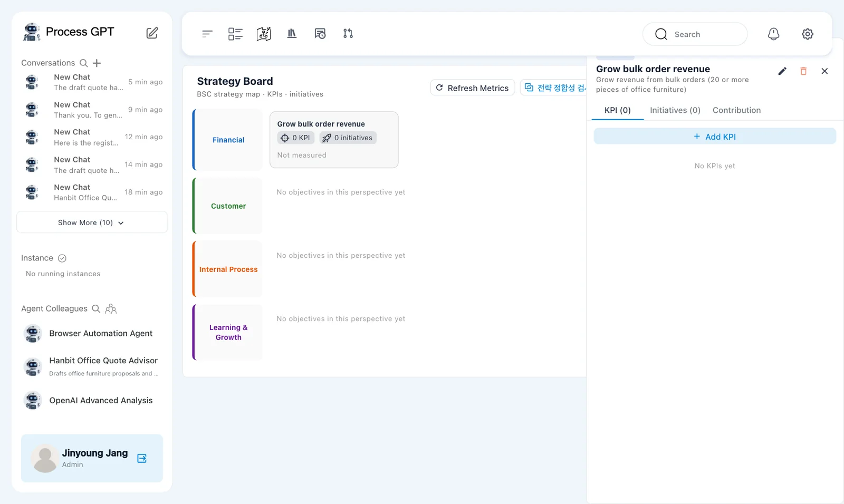Open the New Chat from 9 min ago
The height and width of the screenshot is (504, 844).
point(92,110)
